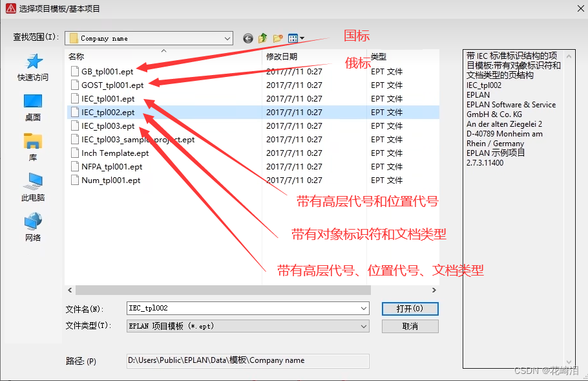This screenshot has width=588, height=381.
Task: Click the 取消 cancel button
Action: click(x=410, y=326)
